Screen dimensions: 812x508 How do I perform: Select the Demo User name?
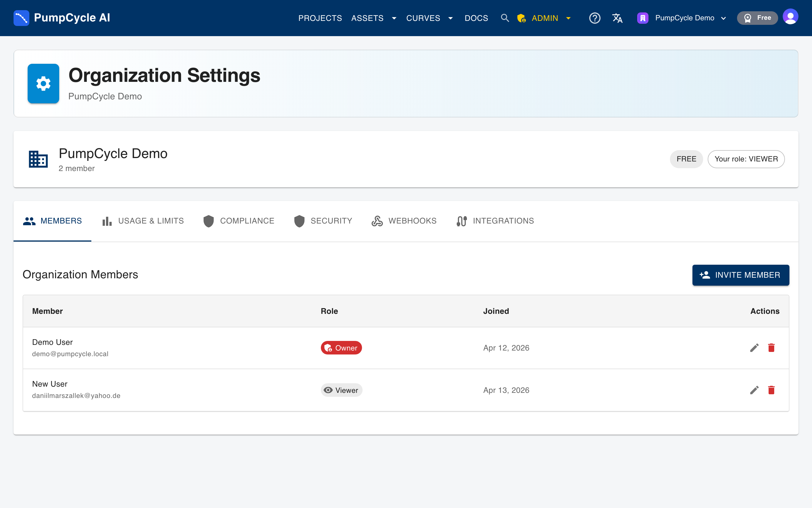tap(52, 342)
